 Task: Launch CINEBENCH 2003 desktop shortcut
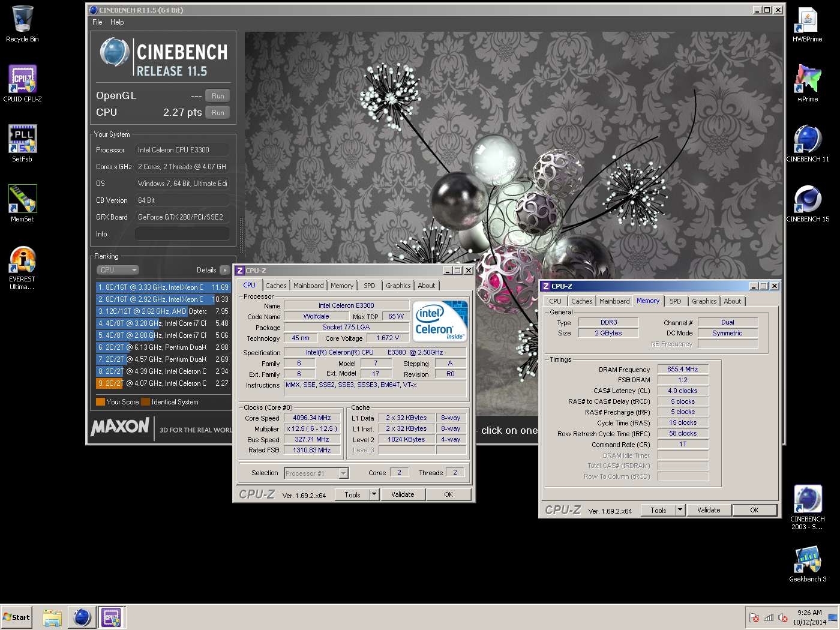click(x=808, y=508)
